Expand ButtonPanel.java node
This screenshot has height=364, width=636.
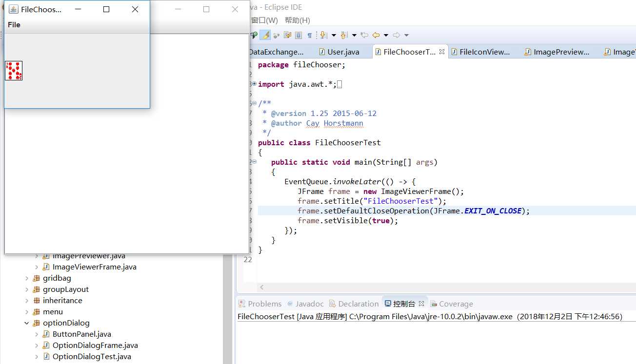click(x=37, y=334)
